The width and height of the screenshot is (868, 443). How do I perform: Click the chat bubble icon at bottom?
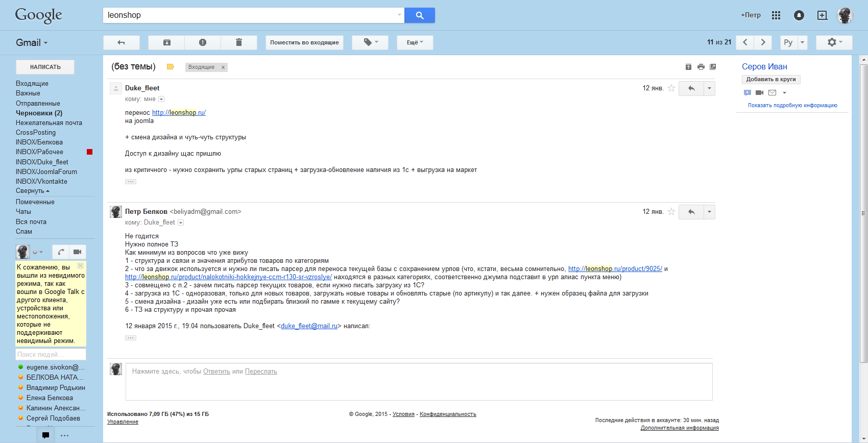tap(45, 435)
